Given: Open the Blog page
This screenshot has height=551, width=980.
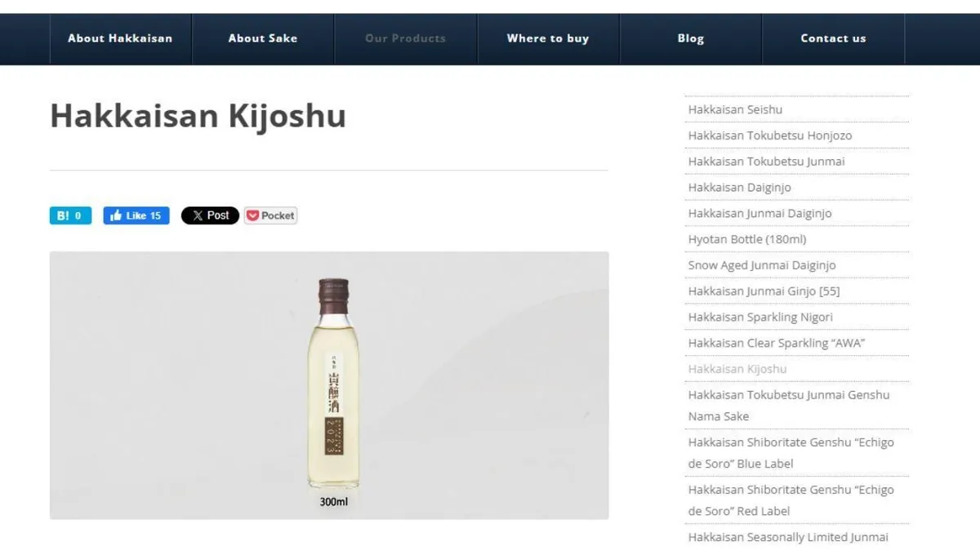Looking at the screenshot, I should 690,38.
